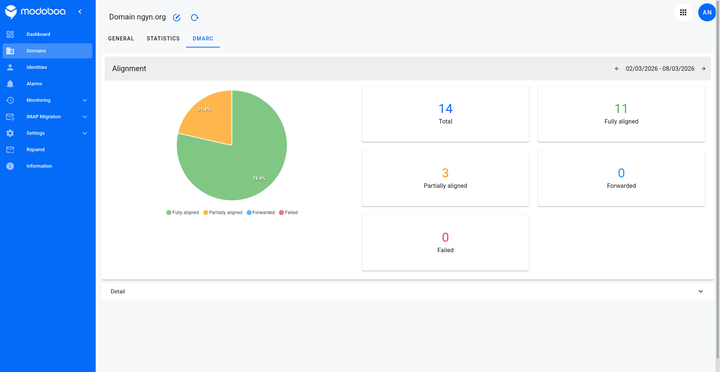Edit domain ngyn.org with pencil icon
This screenshot has width=720, height=372.
pyautogui.click(x=177, y=17)
